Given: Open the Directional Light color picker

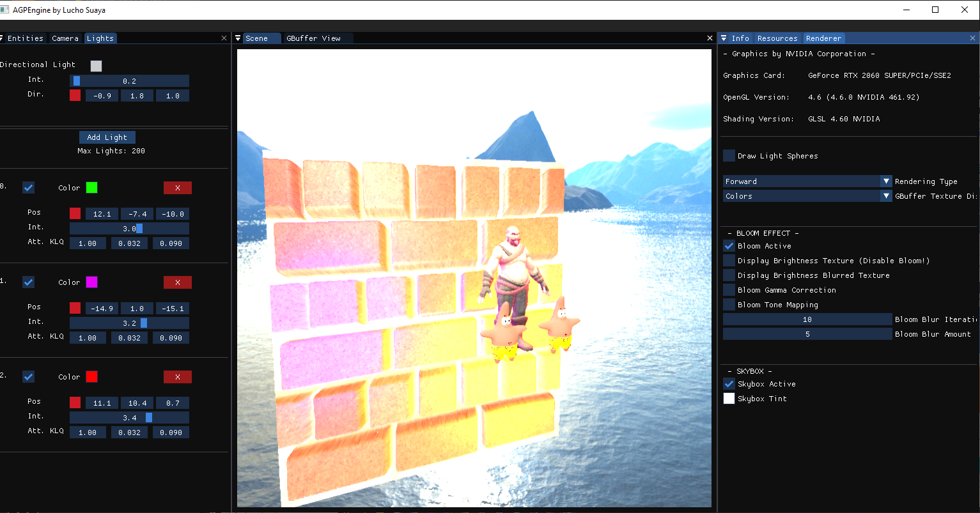Looking at the screenshot, I should click(96, 66).
